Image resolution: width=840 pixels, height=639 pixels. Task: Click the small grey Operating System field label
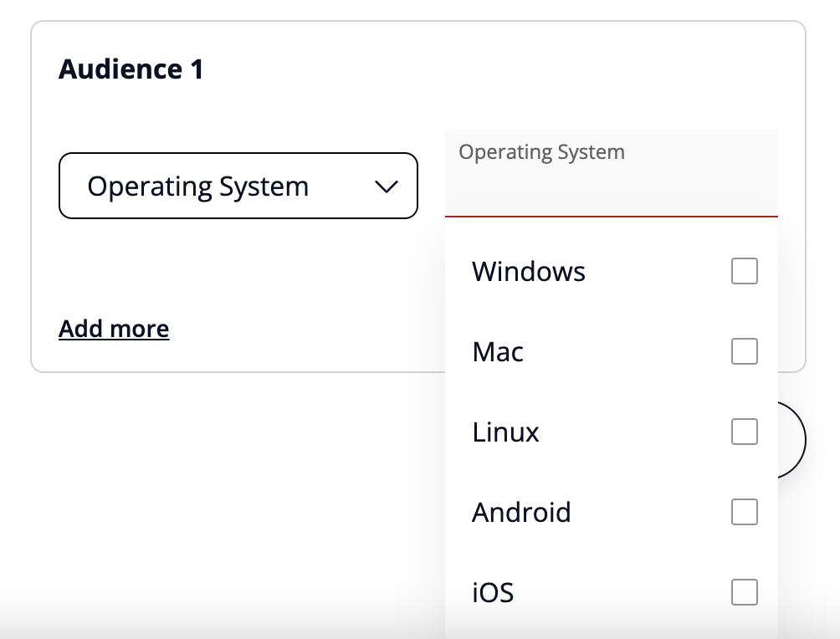coord(541,152)
